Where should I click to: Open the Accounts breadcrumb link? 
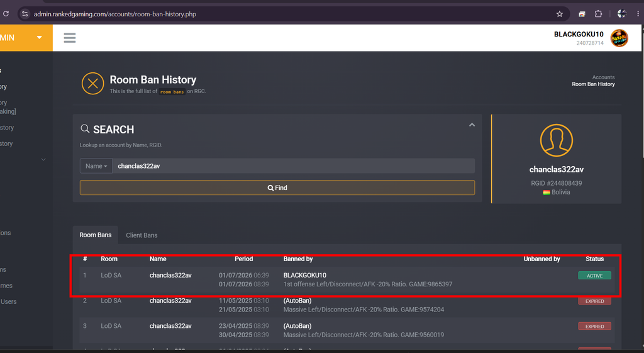click(x=603, y=77)
